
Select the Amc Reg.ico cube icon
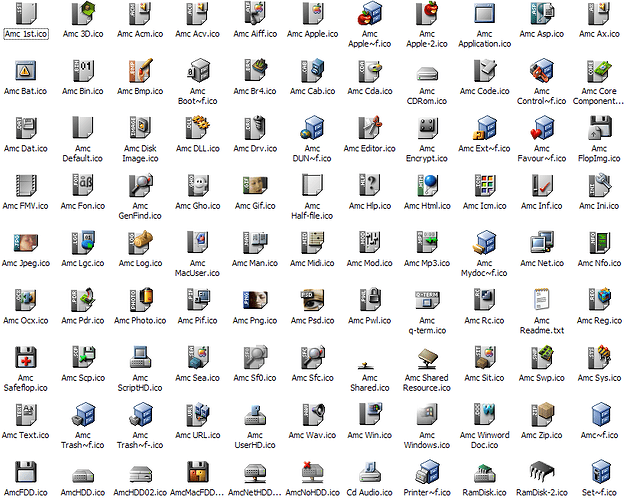(x=599, y=300)
